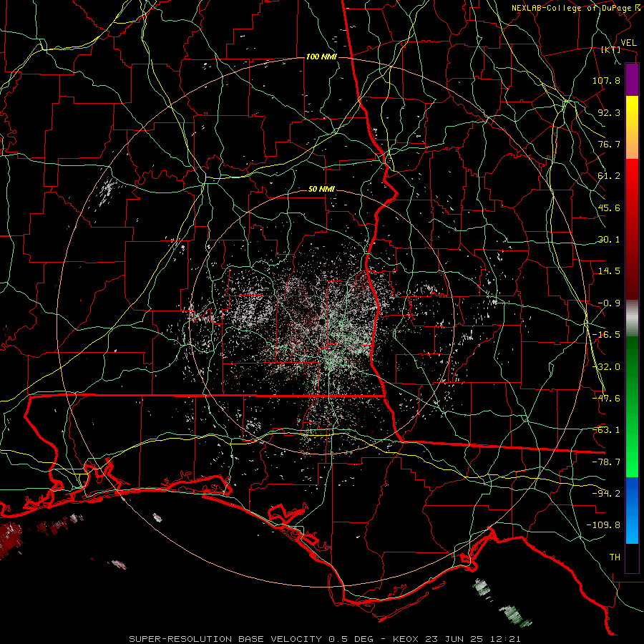644x644 pixels.
Task: Click the 76.7 velocity scale value
Action: 609,144
